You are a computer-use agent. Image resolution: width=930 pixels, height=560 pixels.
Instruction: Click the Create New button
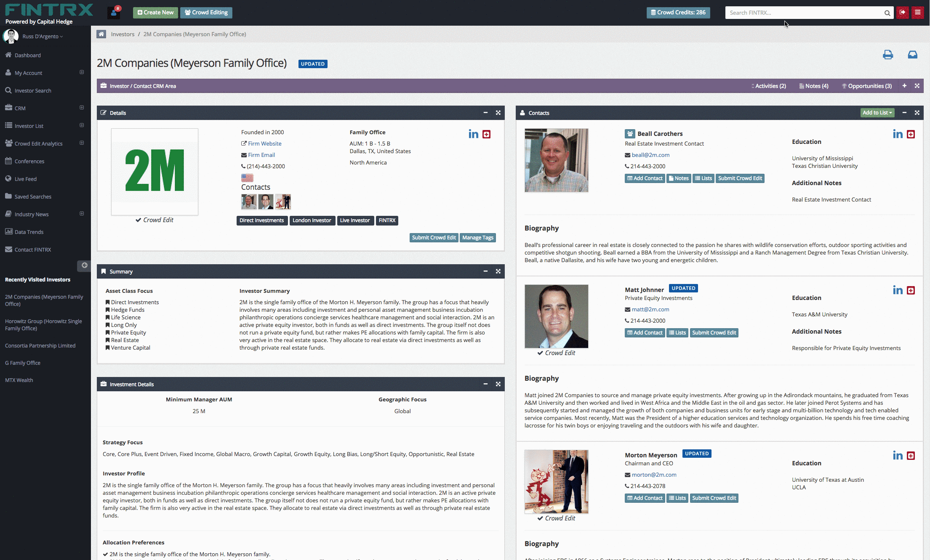[155, 13]
